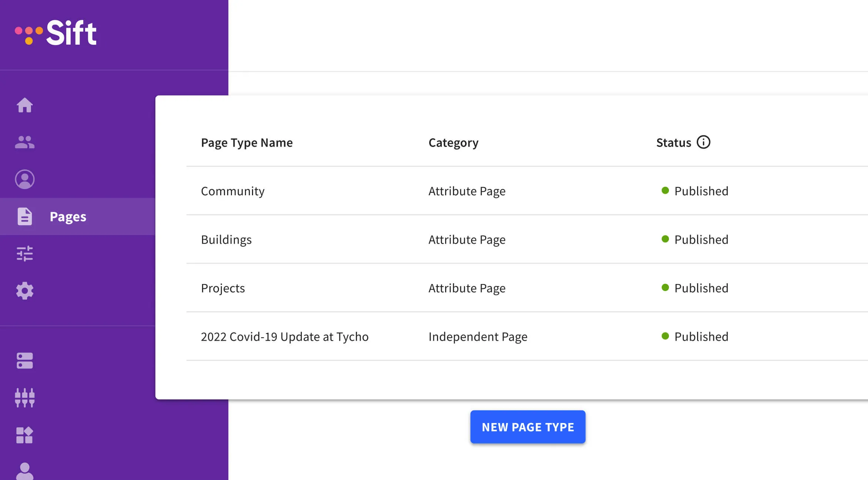Open 2022 Covid-19 Update at Tycho
The height and width of the screenshot is (480, 868).
(285, 337)
